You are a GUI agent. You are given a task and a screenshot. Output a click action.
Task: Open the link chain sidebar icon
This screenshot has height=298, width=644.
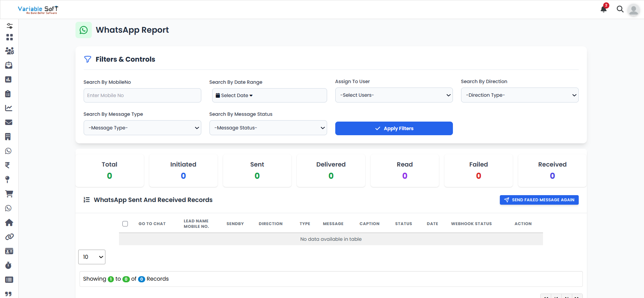tap(9, 237)
